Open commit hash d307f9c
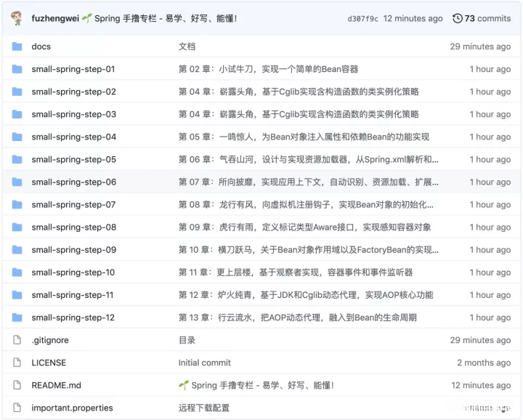Image resolution: width=523 pixels, height=420 pixels. pos(363,19)
